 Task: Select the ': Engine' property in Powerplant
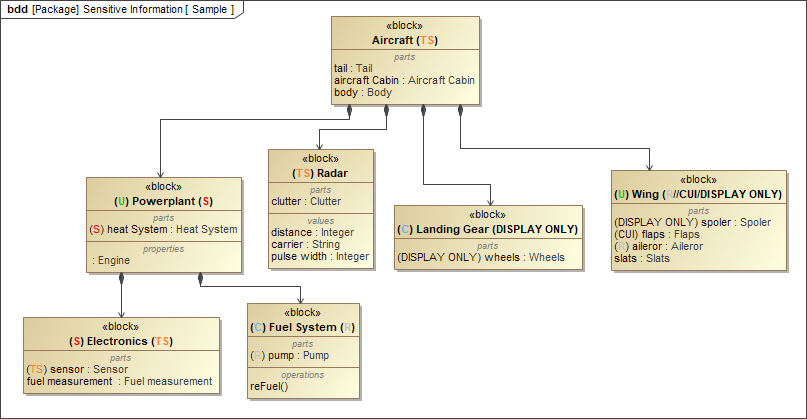point(111,260)
